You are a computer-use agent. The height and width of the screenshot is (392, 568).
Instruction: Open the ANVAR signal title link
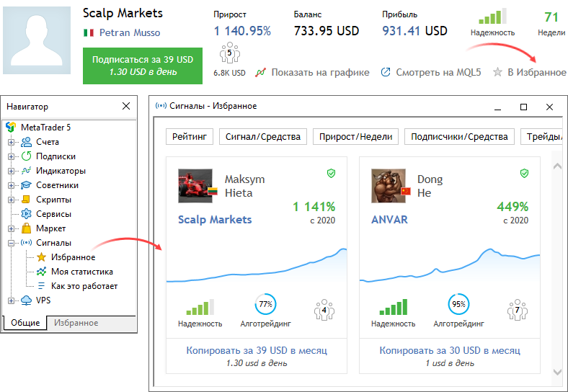[x=389, y=220]
